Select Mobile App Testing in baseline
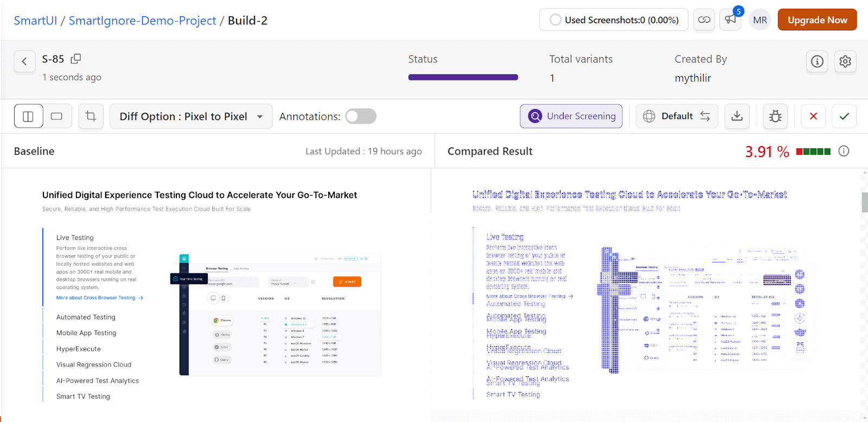 coord(86,333)
